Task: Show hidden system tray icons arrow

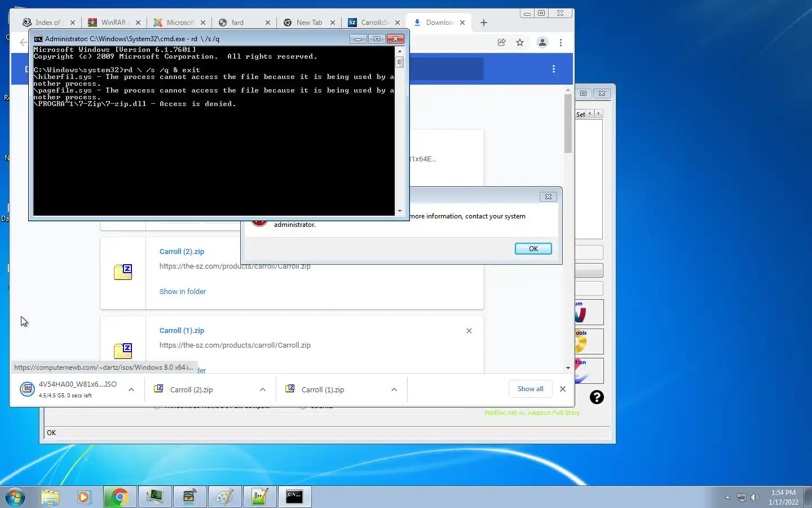Action: coord(727,497)
